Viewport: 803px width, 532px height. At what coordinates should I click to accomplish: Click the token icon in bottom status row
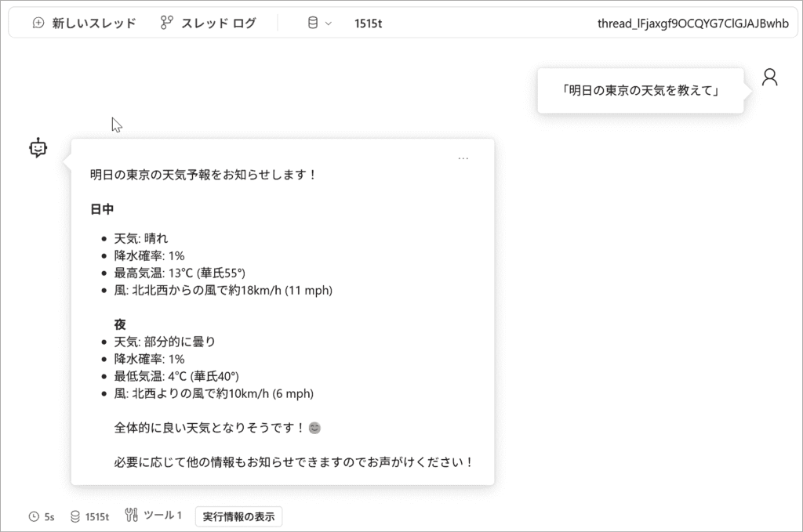point(75,516)
